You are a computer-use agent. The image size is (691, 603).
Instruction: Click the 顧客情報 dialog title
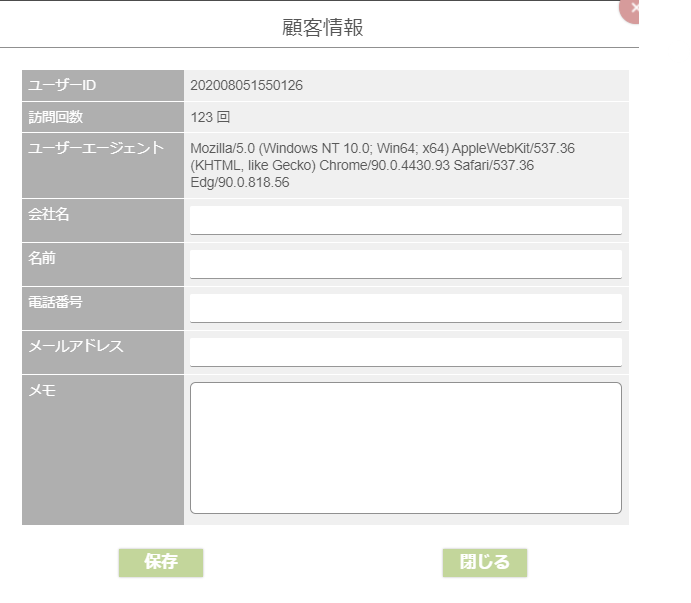coord(323,27)
